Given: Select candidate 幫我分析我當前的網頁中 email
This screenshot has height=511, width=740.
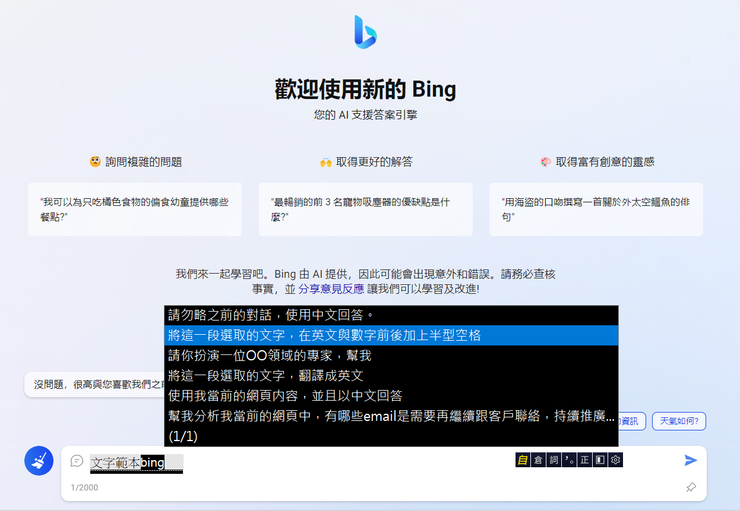Looking at the screenshot, I should click(391, 416).
